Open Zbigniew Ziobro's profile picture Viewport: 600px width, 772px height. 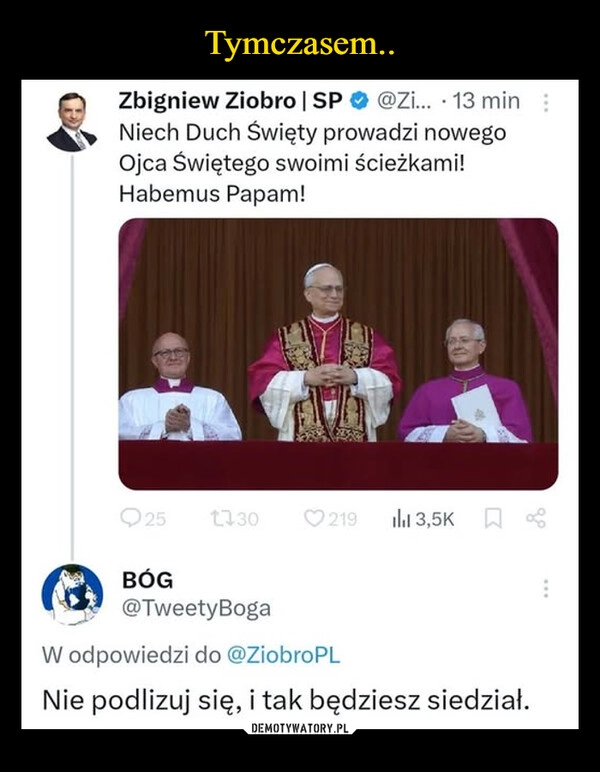72,122
